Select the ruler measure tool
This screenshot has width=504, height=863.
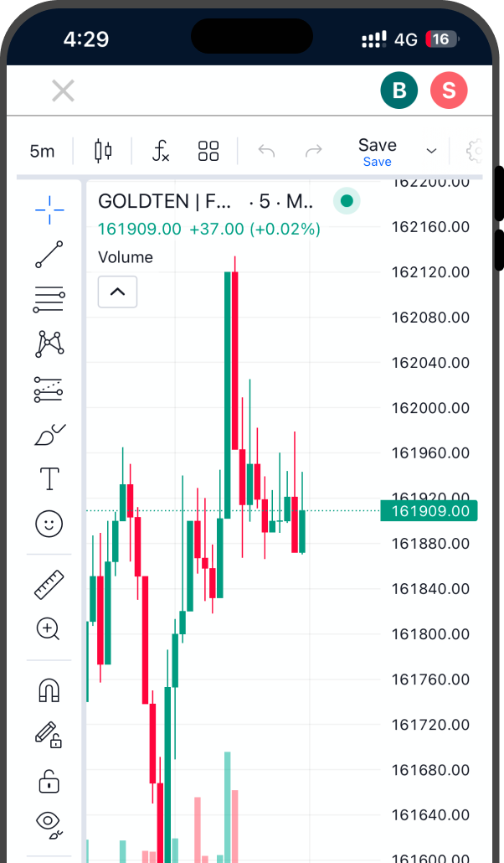49,585
